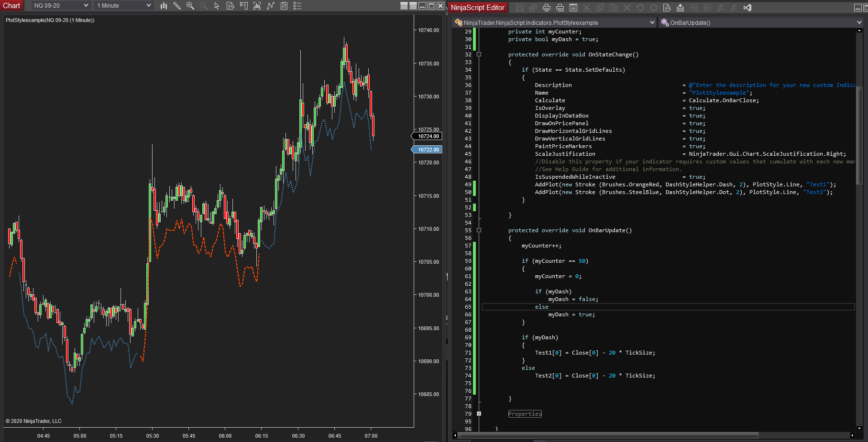The image size is (868, 442).
Task: Click Save icon in NinjaScript Editor
Action: 520,8
